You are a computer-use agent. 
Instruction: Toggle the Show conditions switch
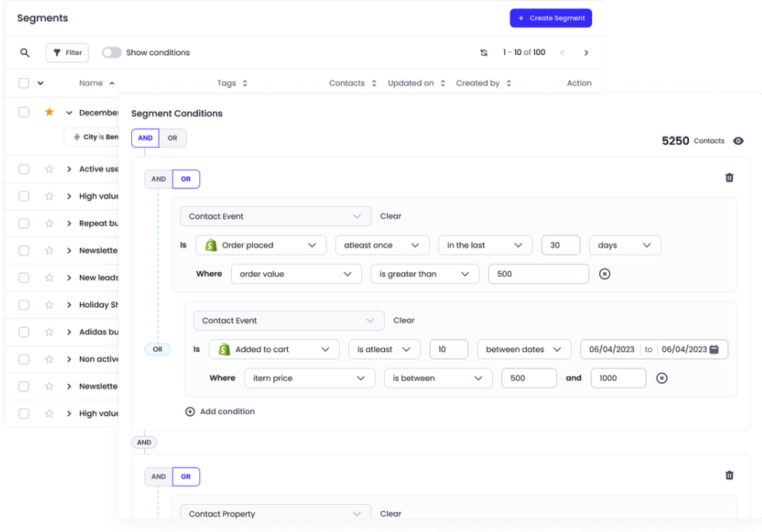(112, 53)
